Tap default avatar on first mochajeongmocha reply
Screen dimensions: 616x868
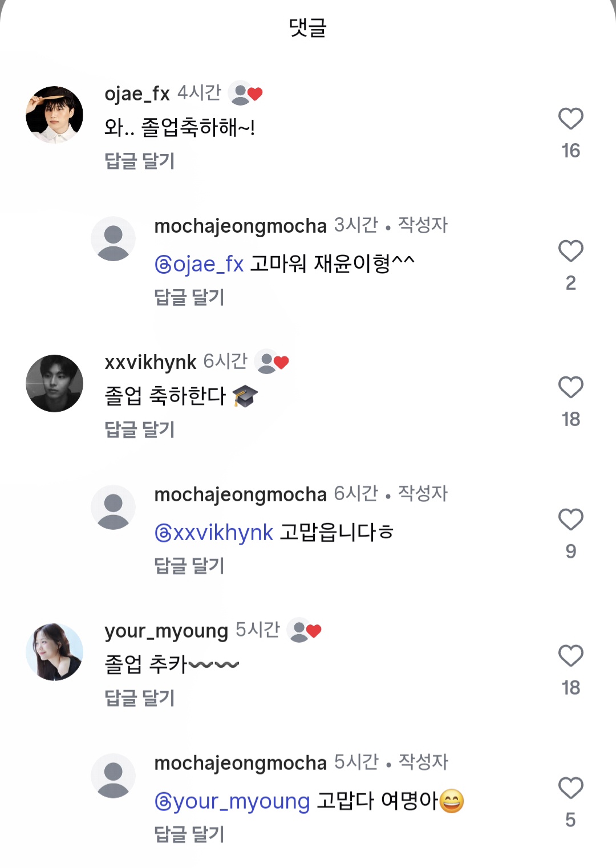114,239
